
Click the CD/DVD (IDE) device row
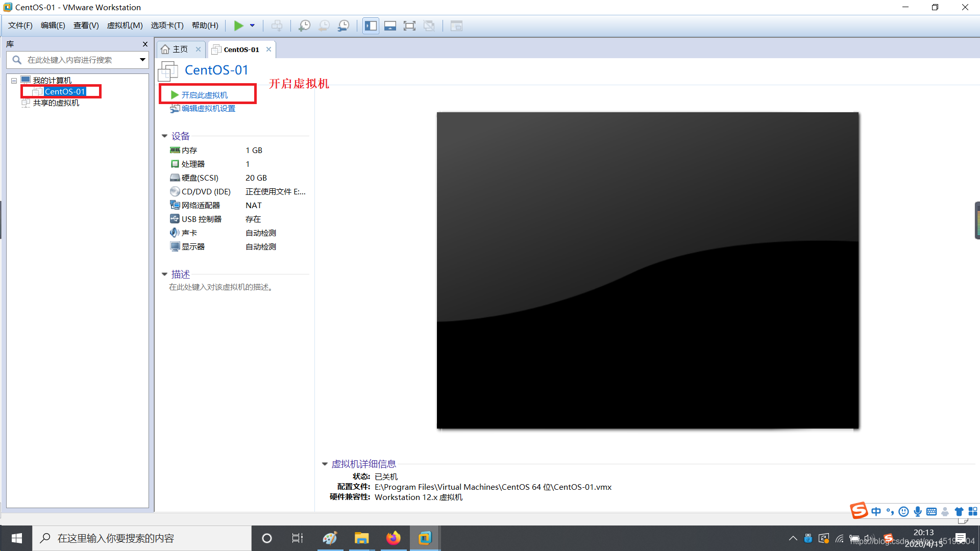click(x=239, y=192)
